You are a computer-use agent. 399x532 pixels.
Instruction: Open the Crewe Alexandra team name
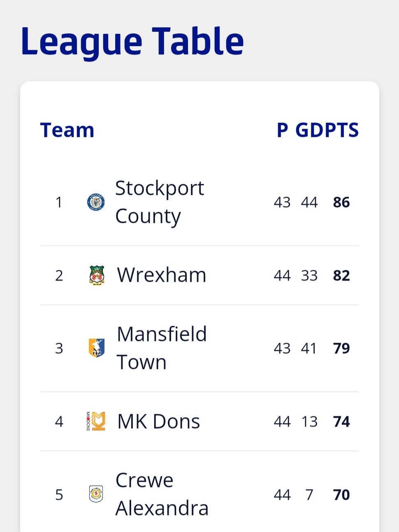162,494
